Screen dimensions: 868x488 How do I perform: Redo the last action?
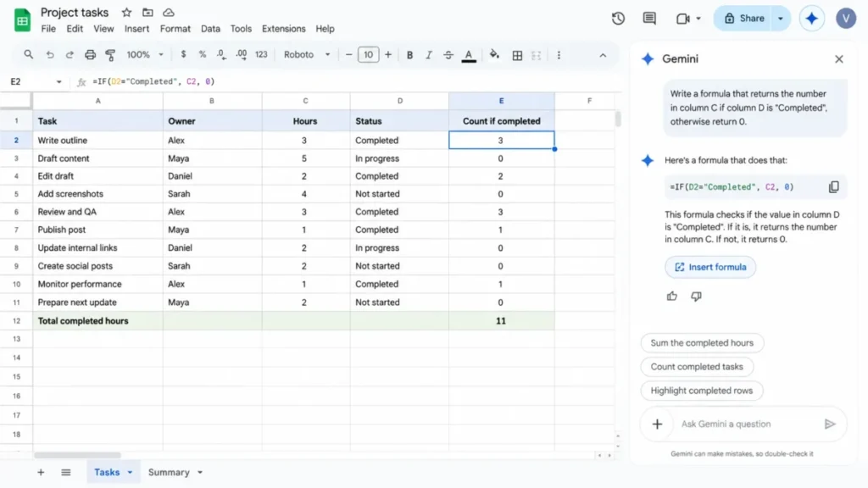[x=70, y=55]
